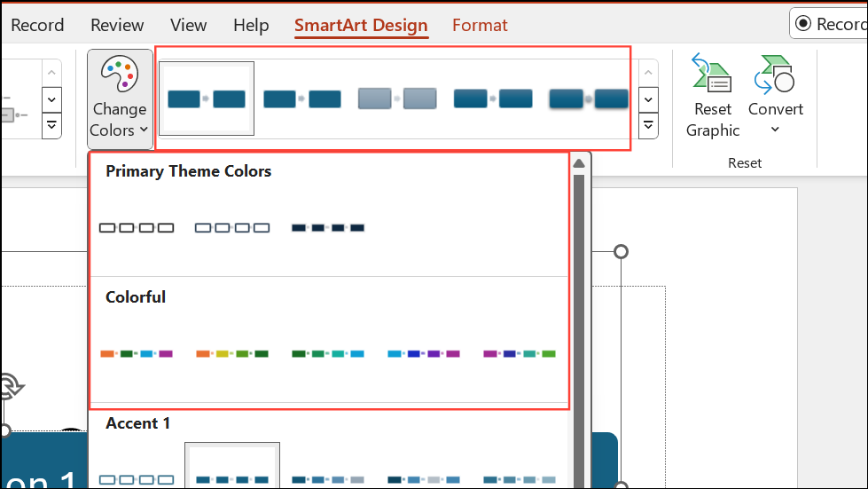Choose Colorful scheme with blue to magenta
Image resolution: width=868 pixels, height=489 pixels.
pyautogui.click(x=424, y=354)
